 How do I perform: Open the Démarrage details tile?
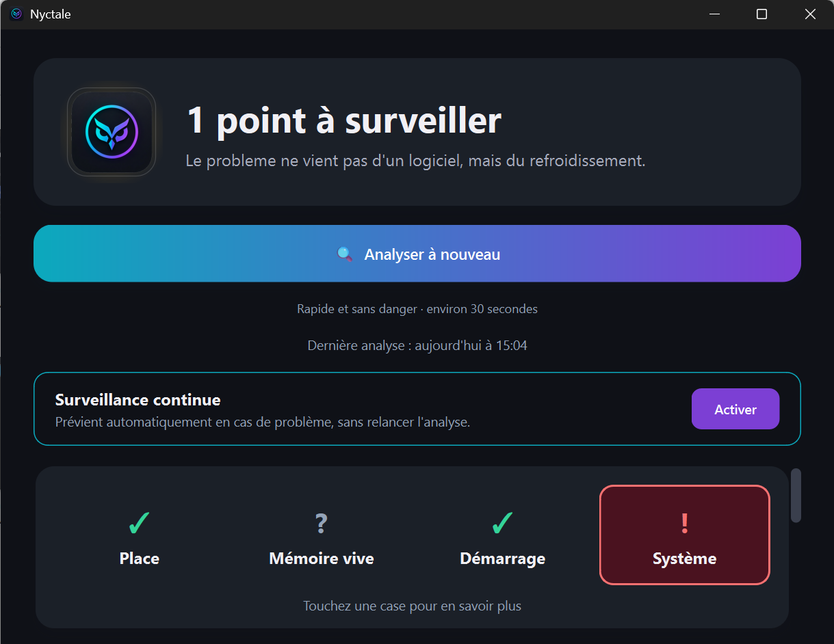[503, 535]
